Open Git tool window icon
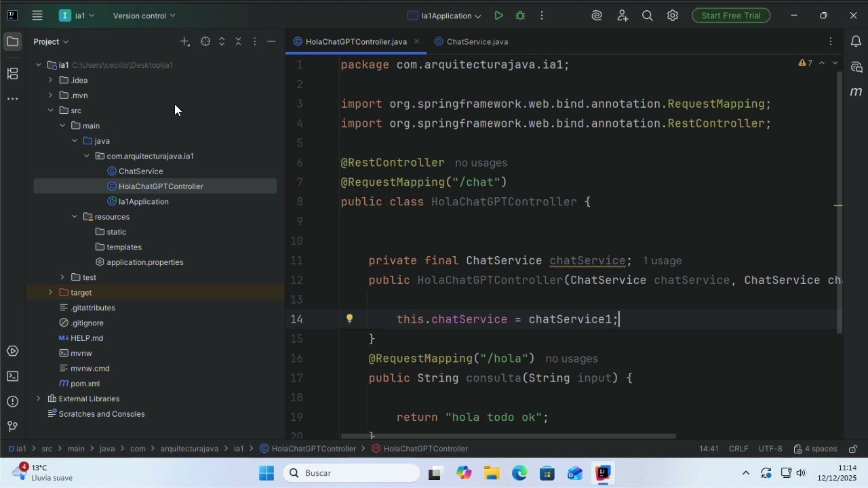 tap(12, 426)
